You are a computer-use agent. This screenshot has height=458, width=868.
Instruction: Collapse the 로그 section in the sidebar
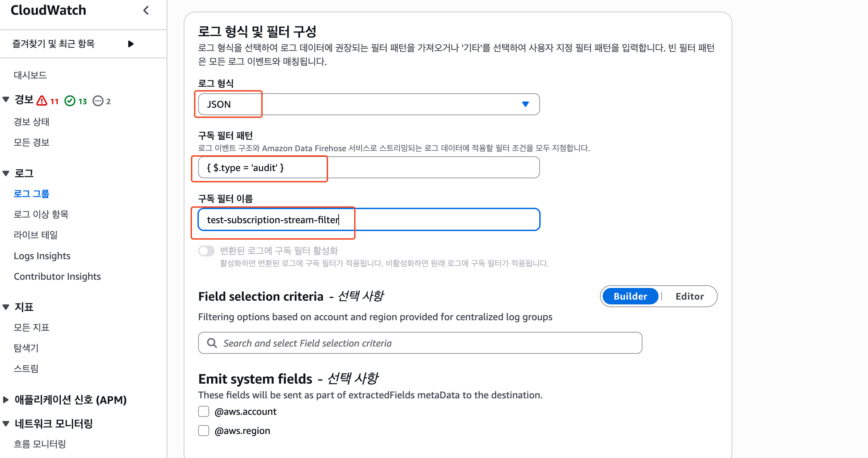[6, 173]
